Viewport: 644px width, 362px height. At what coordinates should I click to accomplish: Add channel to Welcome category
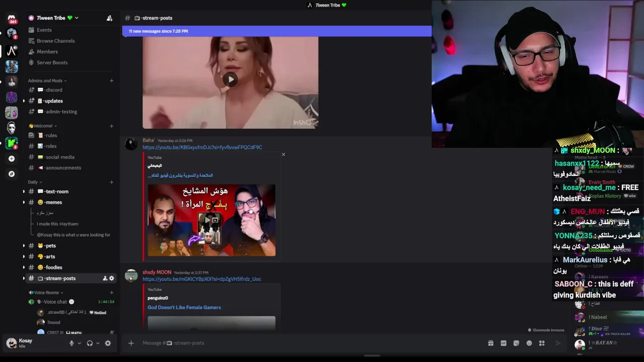pyautogui.click(x=111, y=126)
